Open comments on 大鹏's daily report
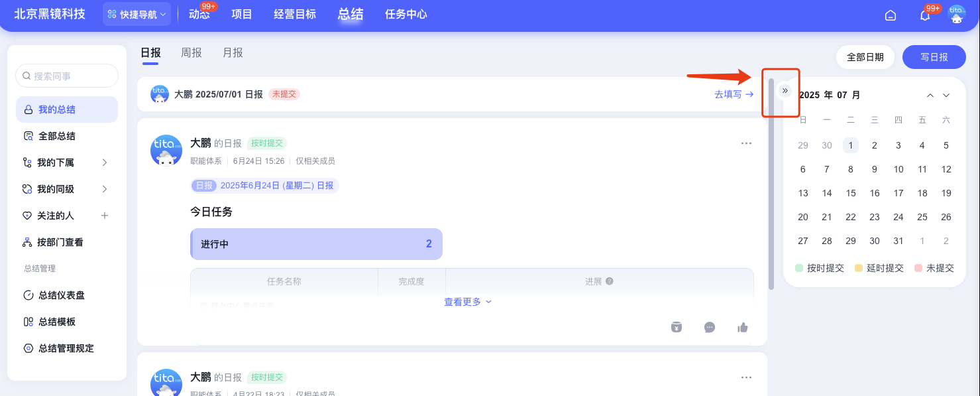The image size is (980, 396). (x=709, y=327)
